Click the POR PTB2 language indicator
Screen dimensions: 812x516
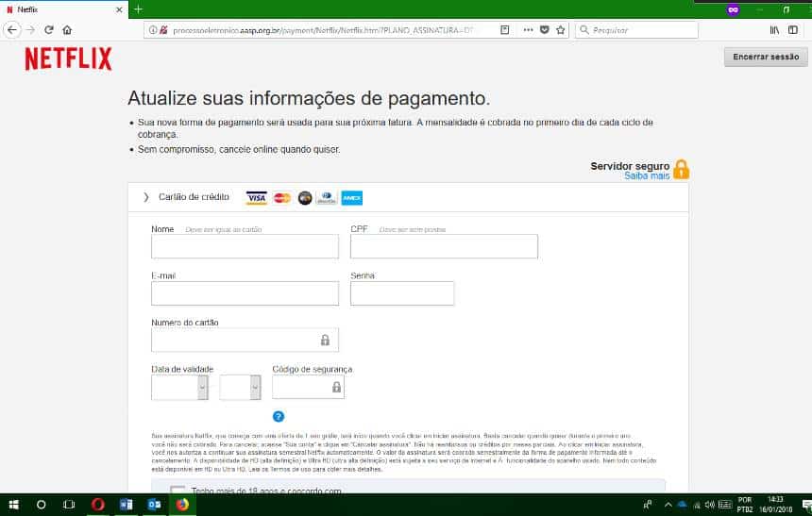point(745,505)
